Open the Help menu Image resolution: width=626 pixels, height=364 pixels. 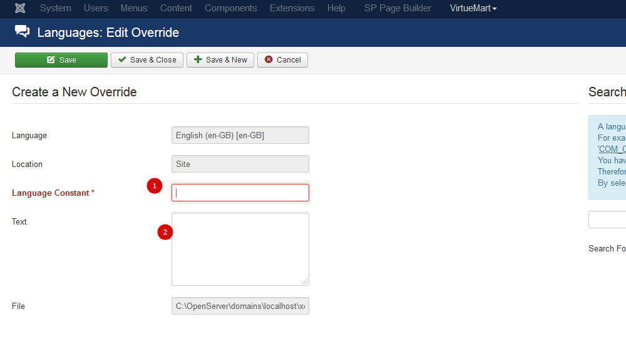[x=336, y=8]
